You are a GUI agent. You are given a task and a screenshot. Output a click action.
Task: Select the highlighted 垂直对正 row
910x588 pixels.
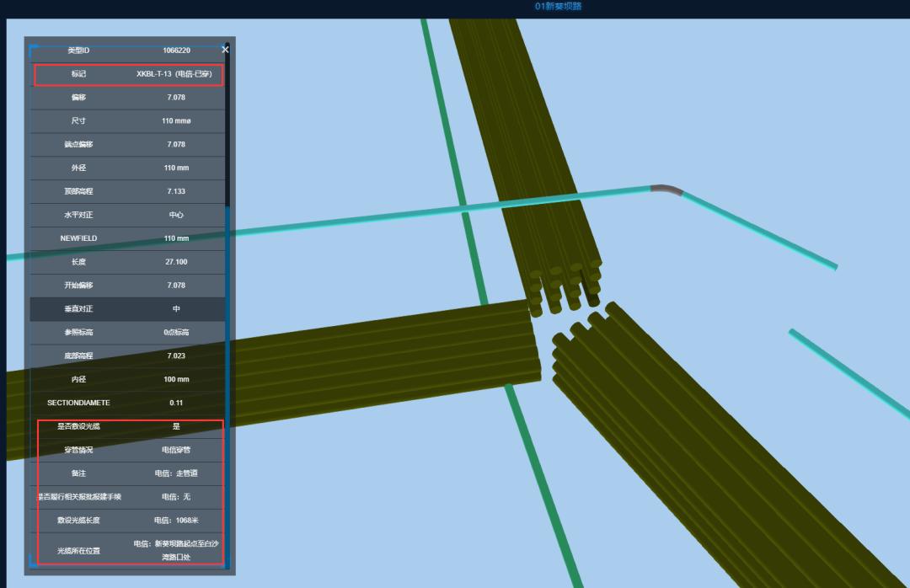pos(128,309)
